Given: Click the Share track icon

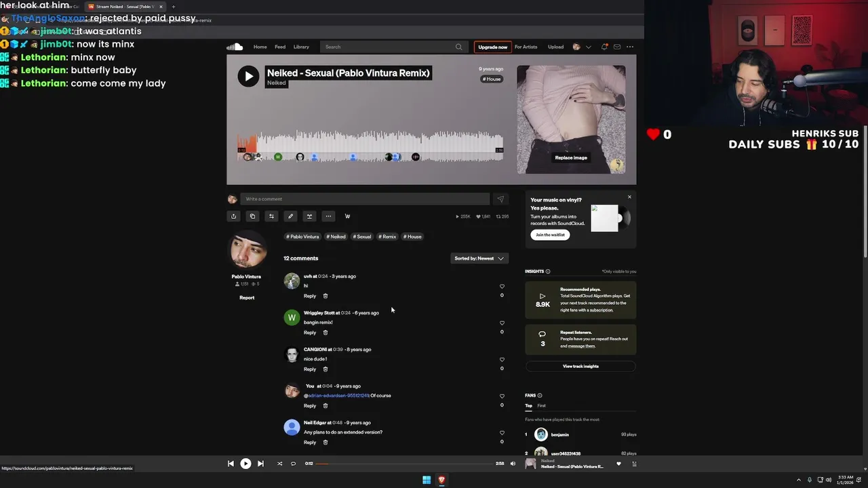Looking at the screenshot, I should 233,216.
